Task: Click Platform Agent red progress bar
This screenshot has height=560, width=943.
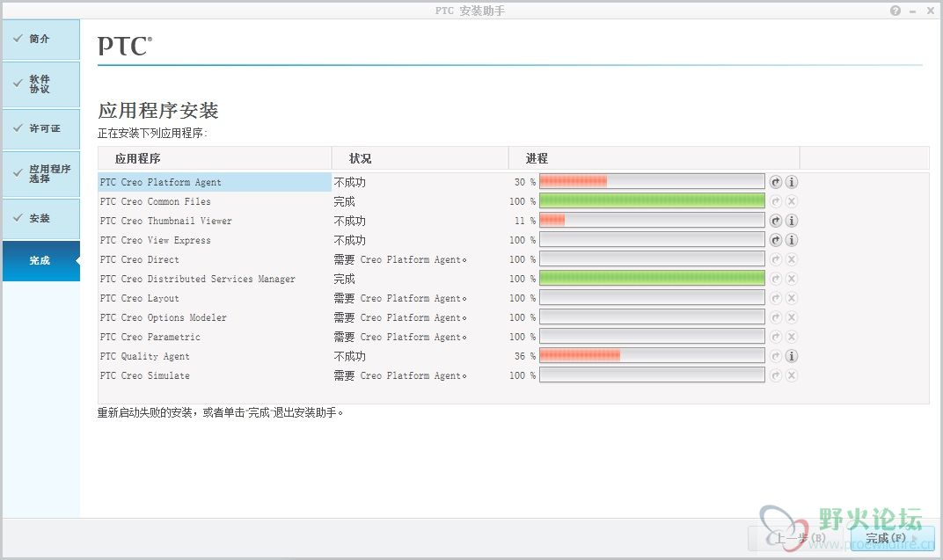Action: [x=652, y=181]
